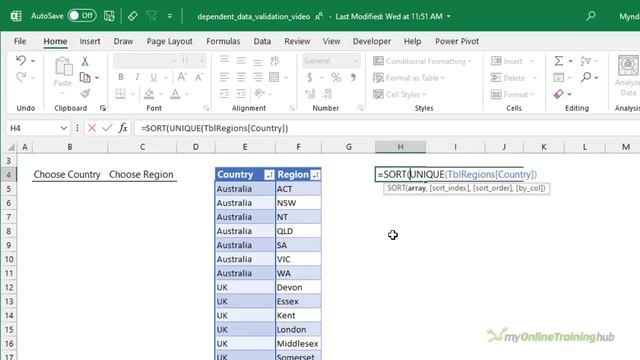Image resolution: width=640 pixels, height=360 pixels.
Task: Toggle Underline formatting
Action: point(153,77)
